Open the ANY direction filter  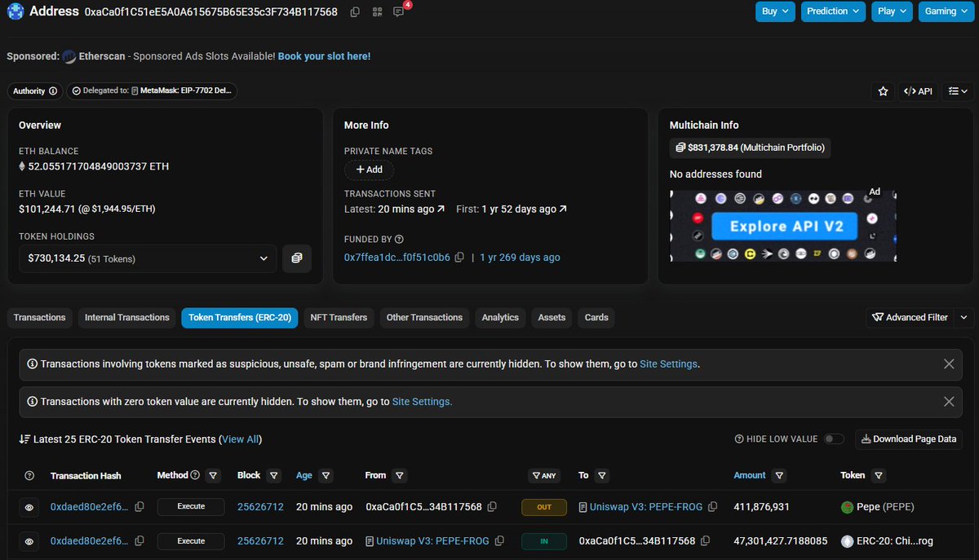(545, 476)
